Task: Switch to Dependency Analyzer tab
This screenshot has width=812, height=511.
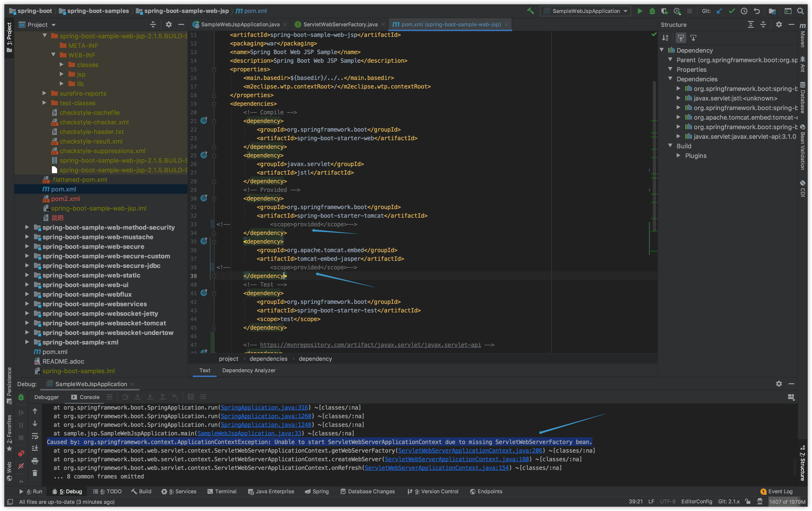Action: [x=248, y=370]
